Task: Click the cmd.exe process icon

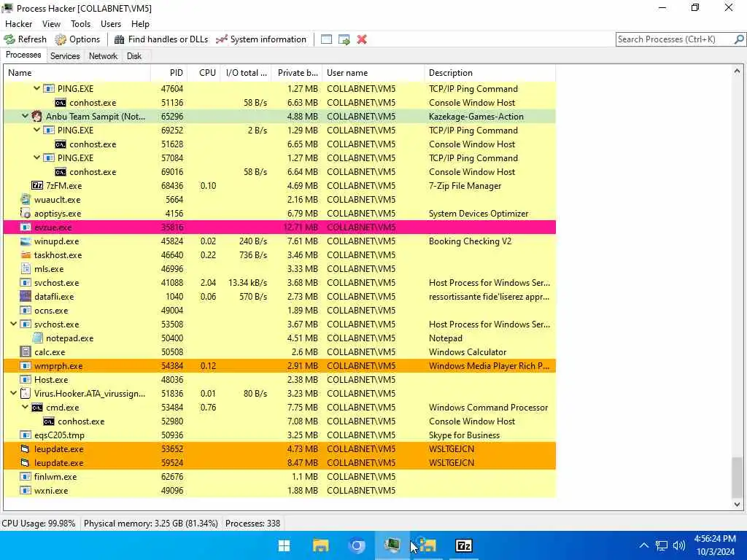Action: [37, 408]
